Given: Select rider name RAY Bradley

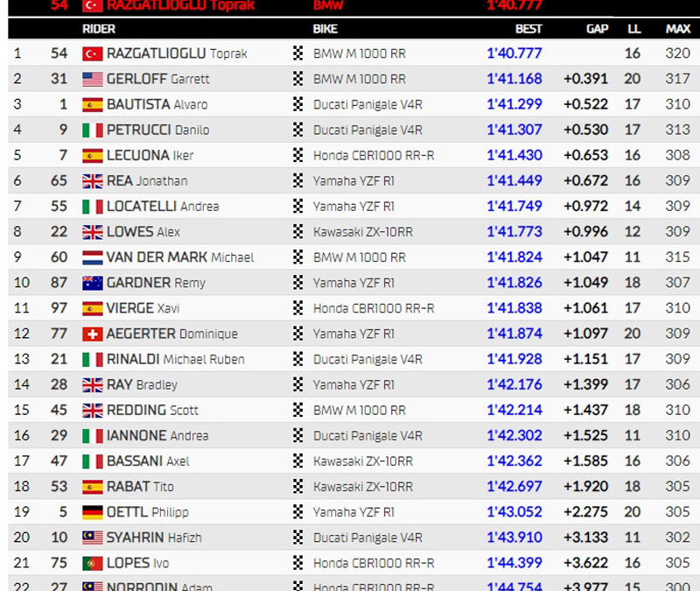Looking at the screenshot, I should (x=142, y=384).
